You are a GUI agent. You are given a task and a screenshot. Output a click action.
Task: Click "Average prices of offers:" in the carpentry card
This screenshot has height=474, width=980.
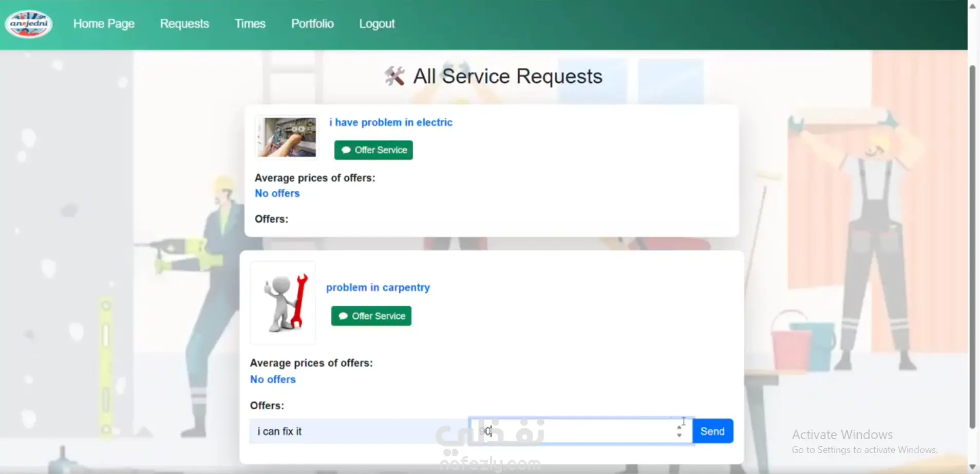click(x=311, y=363)
